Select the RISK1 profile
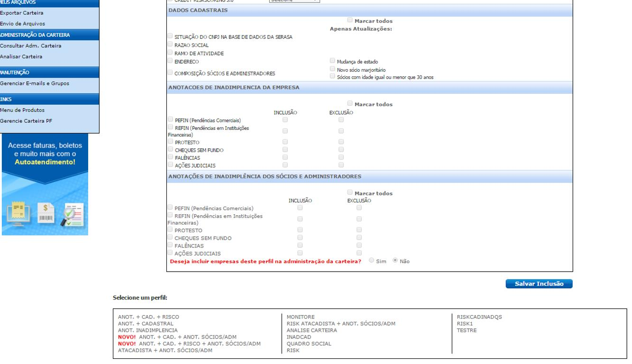This screenshot has width=632, height=364. pyautogui.click(x=465, y=323)
